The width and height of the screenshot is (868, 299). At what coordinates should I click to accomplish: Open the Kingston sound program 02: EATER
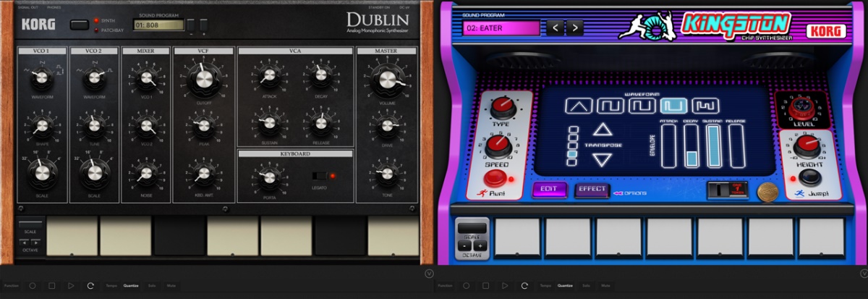click(501, 28)
